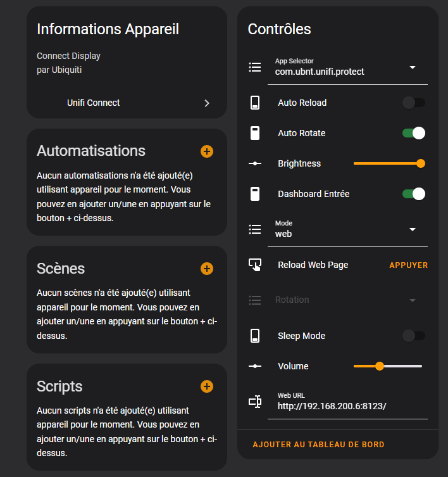Click the device icon beside Auto Reload

coord(255,103)
